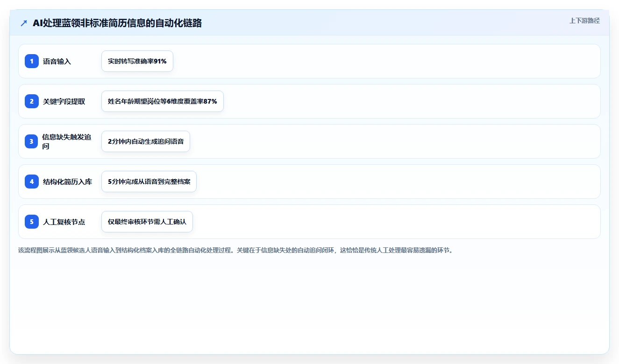
Task: Click the 5分钟完成从语音到完整档案 chip
Action: click(x=149, y=182)
